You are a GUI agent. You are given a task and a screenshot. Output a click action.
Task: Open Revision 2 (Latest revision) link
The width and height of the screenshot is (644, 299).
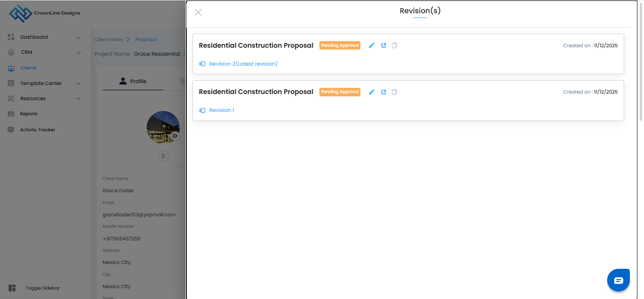(x=243, y=64)
